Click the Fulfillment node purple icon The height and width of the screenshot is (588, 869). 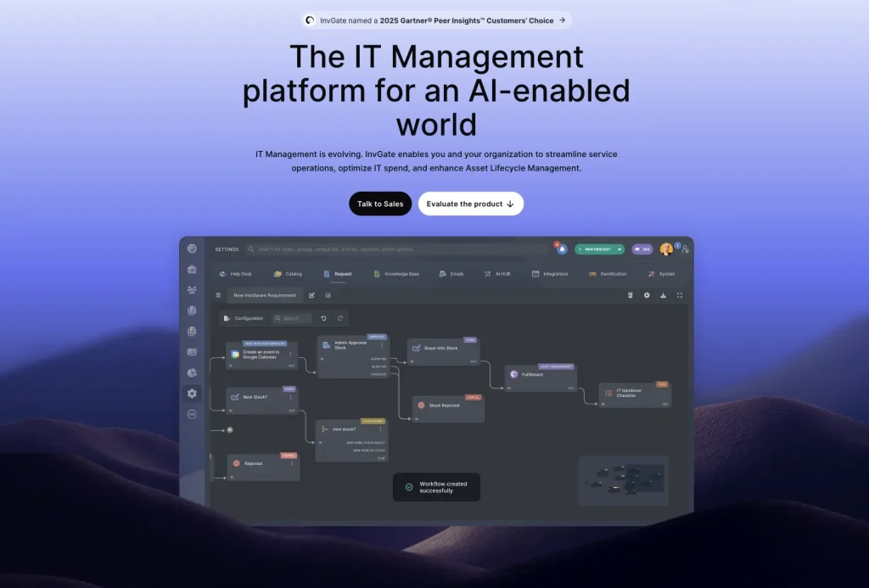(513, 374)
